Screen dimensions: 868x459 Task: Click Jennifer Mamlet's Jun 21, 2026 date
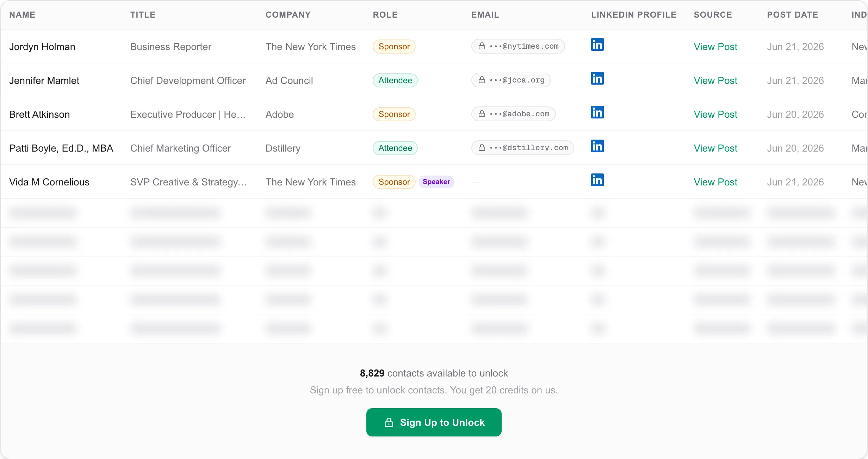click(795, 80)
